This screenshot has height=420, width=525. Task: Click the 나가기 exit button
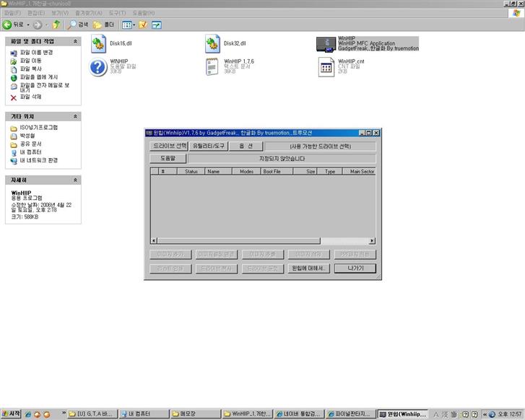coord(355,268)
